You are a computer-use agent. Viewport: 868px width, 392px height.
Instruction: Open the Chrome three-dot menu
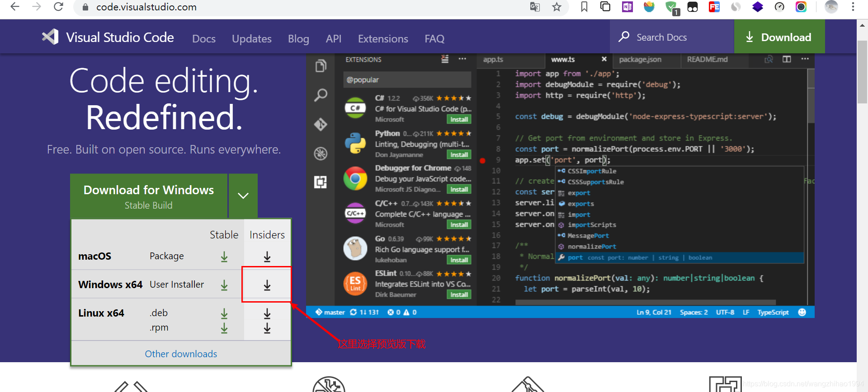tap(853, 7)
